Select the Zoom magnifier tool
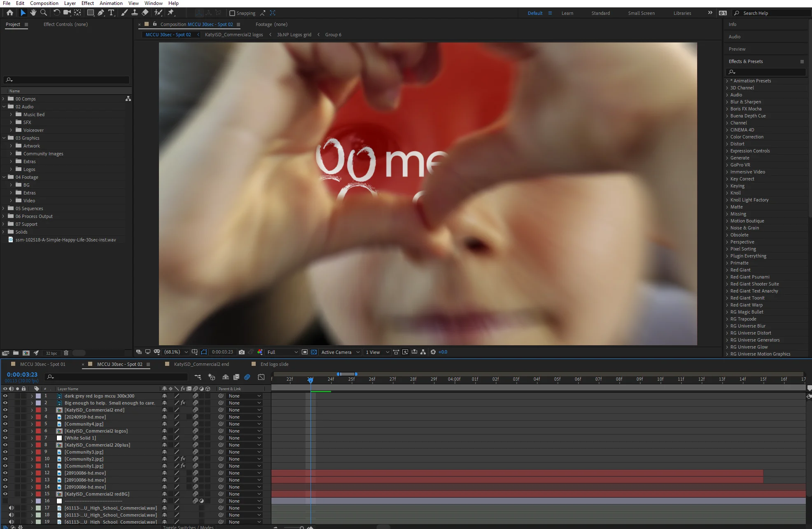Screen dimensions: 812x529 (44, 13)
